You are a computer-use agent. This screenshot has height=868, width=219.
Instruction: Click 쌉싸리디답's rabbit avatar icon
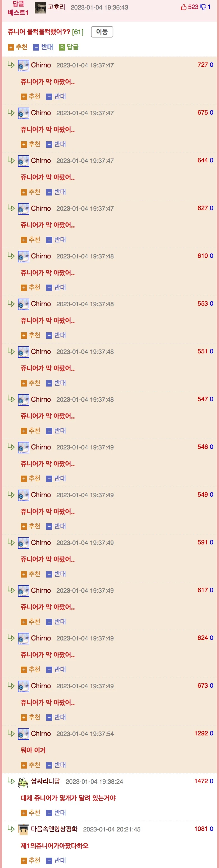(x=23, y=782)
